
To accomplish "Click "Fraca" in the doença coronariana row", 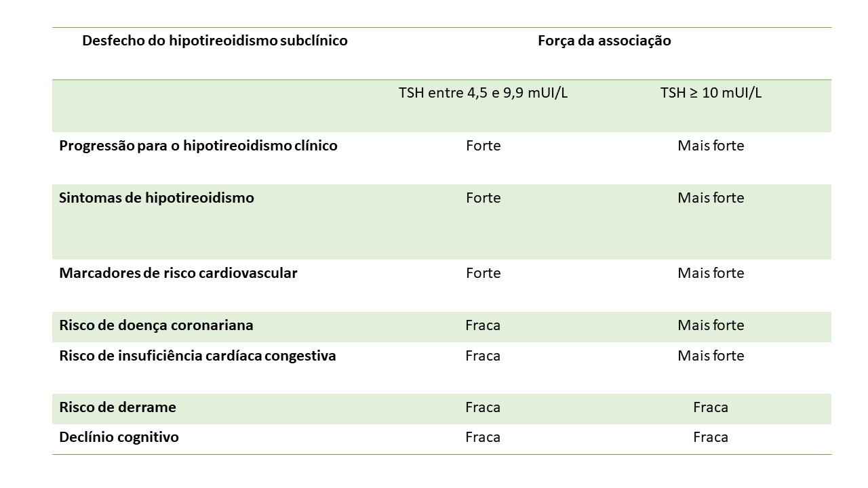I will point(483,325).
